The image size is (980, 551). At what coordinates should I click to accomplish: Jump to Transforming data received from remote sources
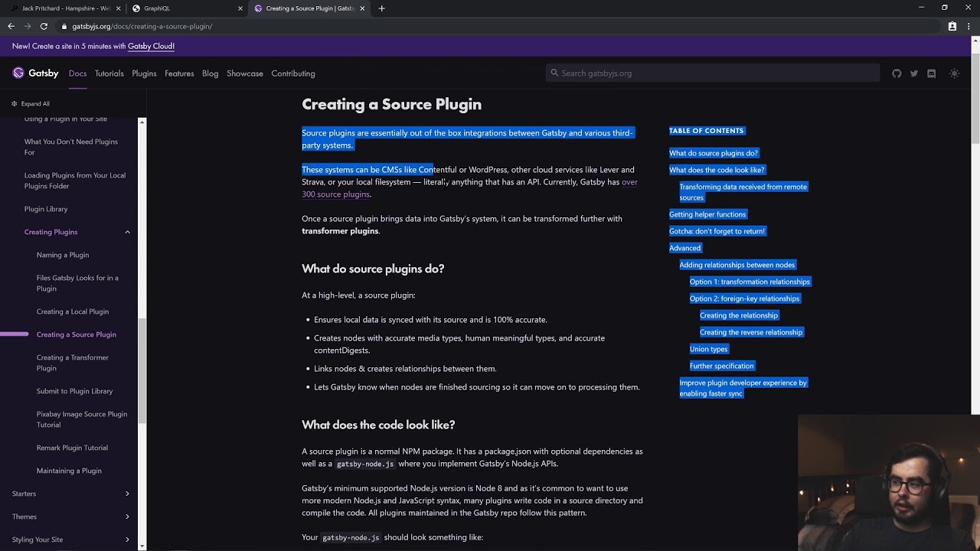click(x=743, y=192)
